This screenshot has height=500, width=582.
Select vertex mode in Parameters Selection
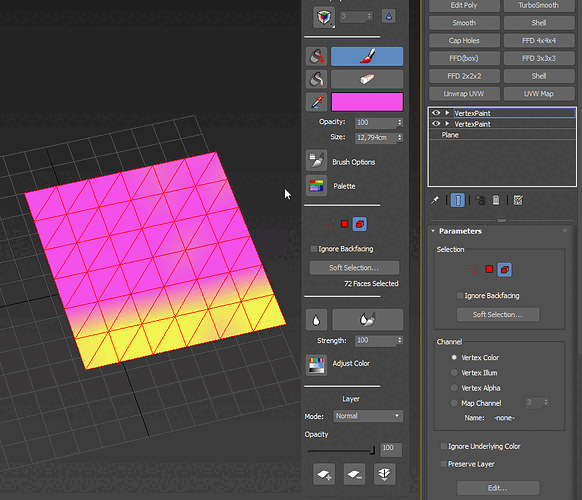(474, 269)
